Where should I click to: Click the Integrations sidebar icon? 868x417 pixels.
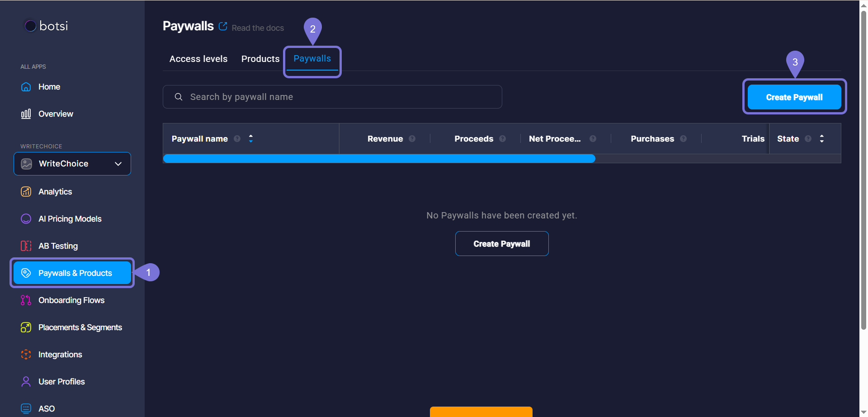[x=26, y=355]
